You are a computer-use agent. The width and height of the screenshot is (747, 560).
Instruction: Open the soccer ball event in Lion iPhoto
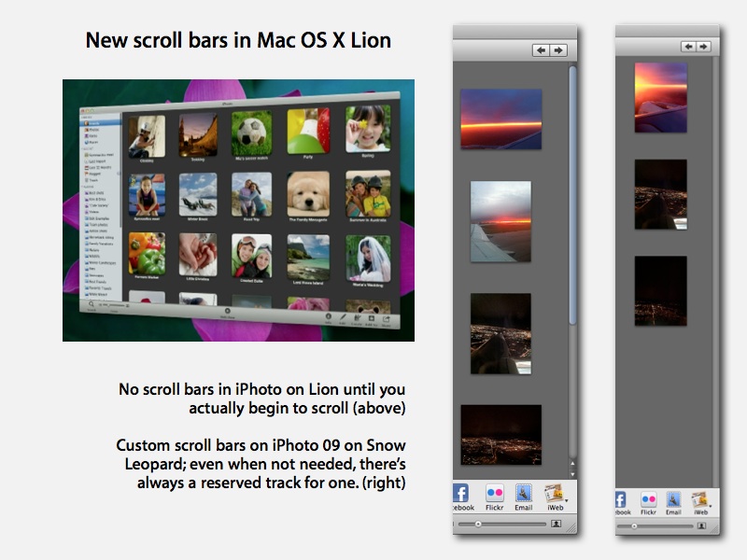point(251,133)
